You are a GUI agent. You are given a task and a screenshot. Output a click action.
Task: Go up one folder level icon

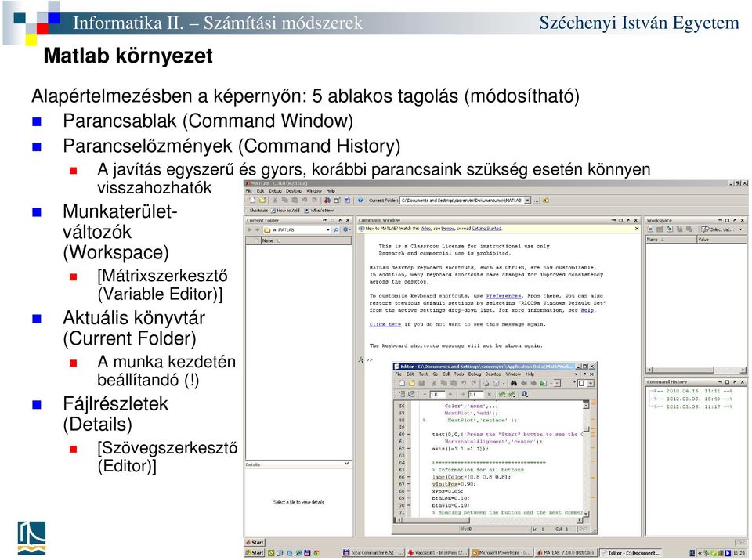pyautogui.click(x=546, y=201)
